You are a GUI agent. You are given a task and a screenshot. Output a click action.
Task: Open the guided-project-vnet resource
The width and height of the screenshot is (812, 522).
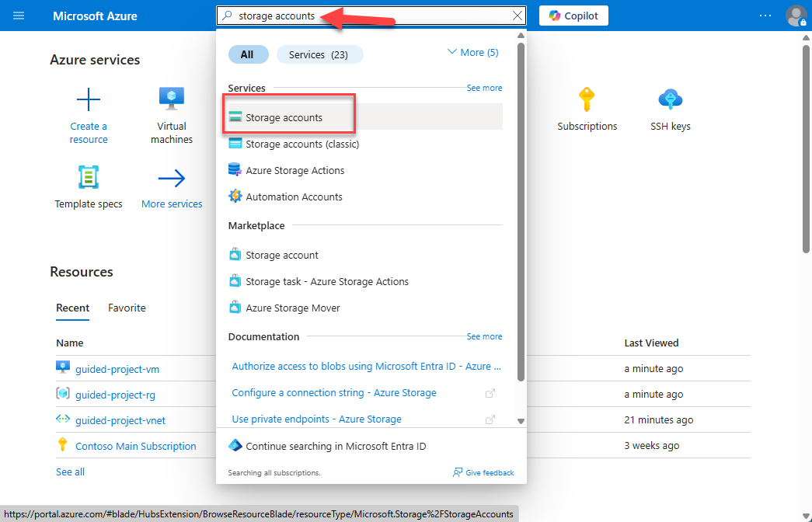click(x=120, y=420)
